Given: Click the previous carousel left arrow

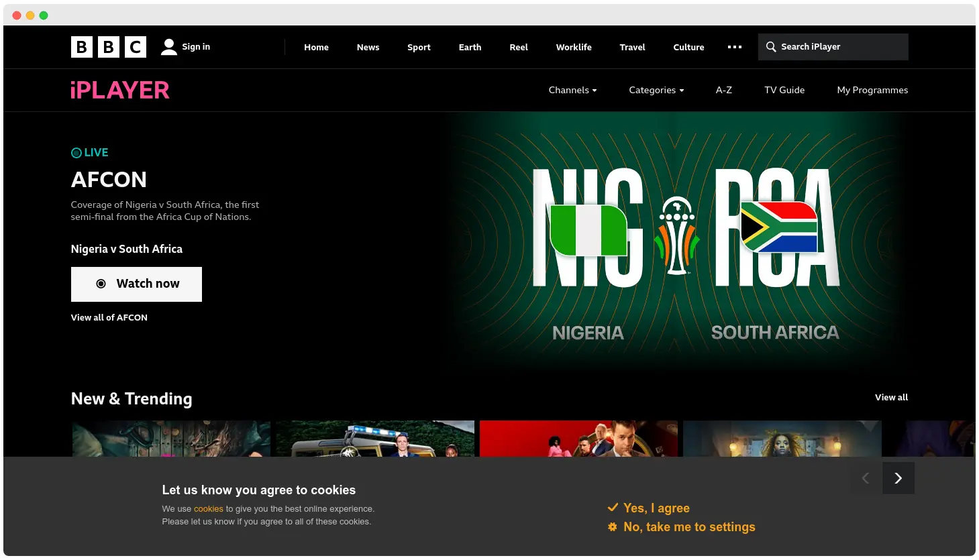Looking at the screenshot, I should click(x=866, y=478).
